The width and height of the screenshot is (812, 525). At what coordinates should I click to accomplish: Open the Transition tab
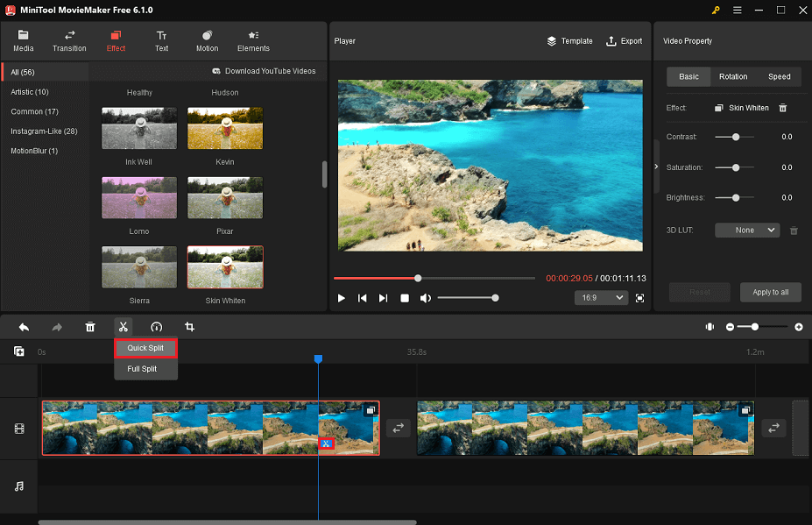(x=69, y=41)
